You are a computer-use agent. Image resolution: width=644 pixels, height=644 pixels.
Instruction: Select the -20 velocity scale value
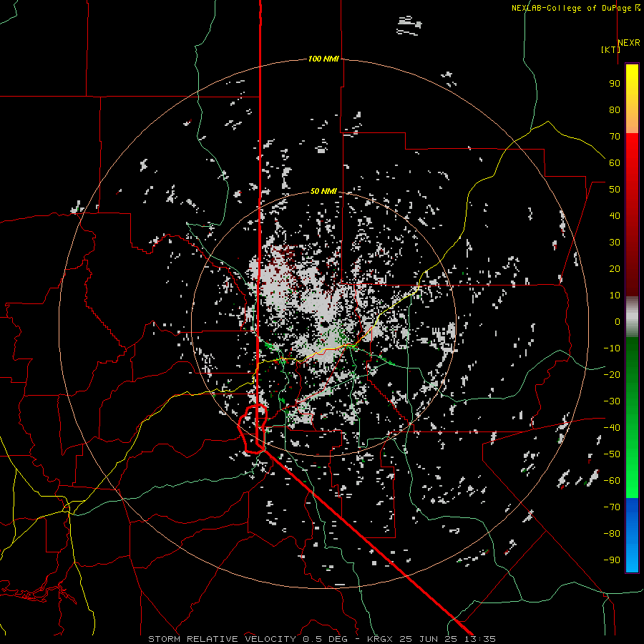612,374
